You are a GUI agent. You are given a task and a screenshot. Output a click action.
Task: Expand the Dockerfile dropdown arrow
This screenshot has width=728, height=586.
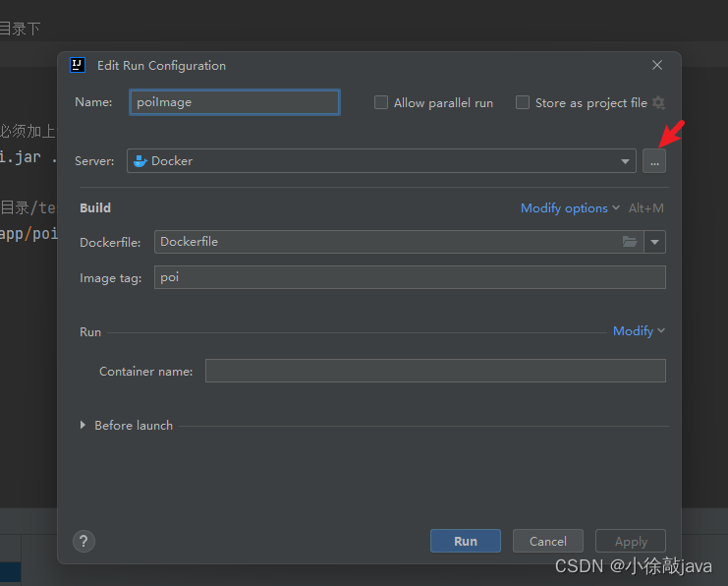pos(654,242)
